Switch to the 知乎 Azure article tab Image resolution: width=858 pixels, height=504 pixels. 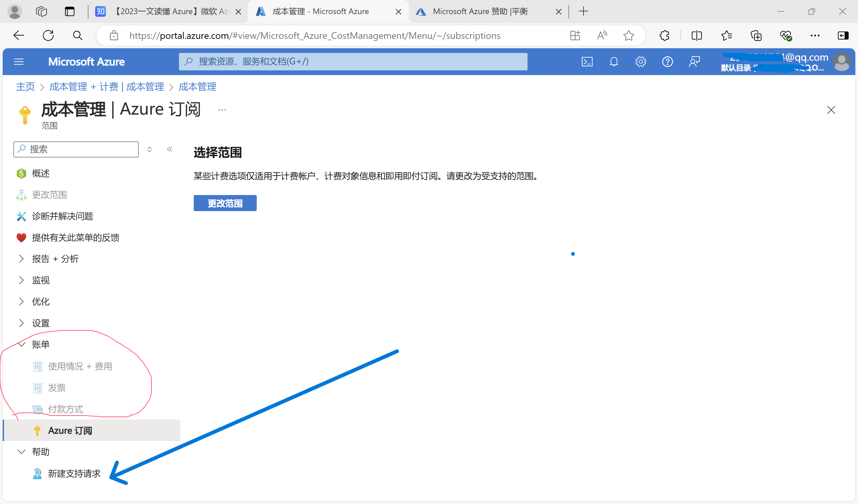point(167,12)
